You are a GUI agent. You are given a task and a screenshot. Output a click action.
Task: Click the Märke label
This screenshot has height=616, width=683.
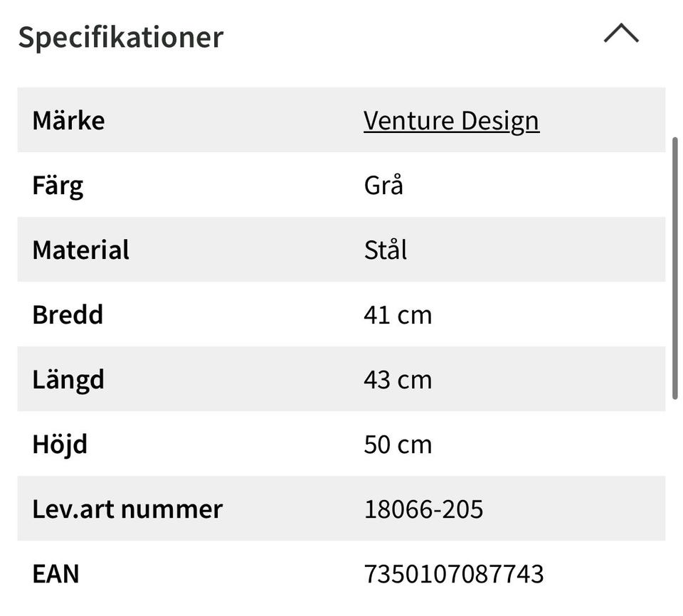68,120
